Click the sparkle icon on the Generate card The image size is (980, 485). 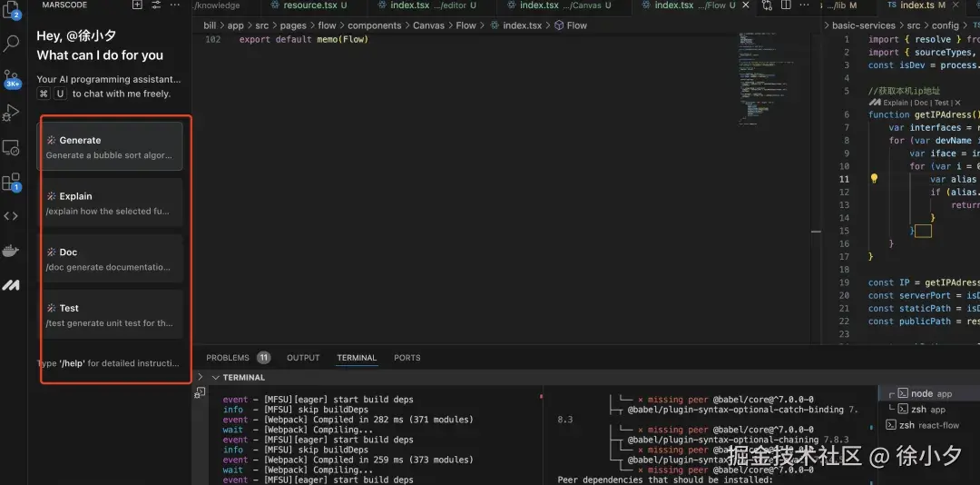(51, 140)
